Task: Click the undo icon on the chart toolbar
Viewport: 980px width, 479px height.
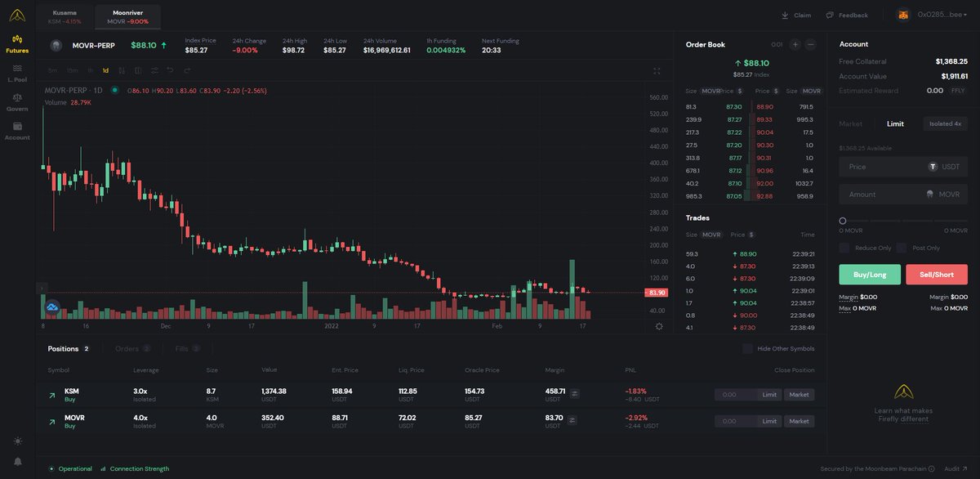Action: 169,71
